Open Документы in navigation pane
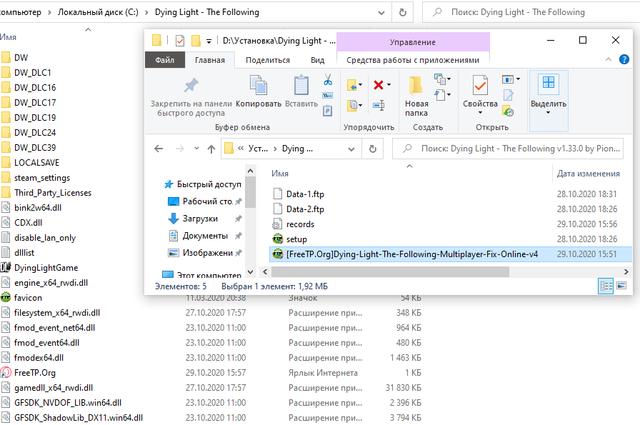The image size is (640, 425). pyautogui.click(x=205, y=236)
